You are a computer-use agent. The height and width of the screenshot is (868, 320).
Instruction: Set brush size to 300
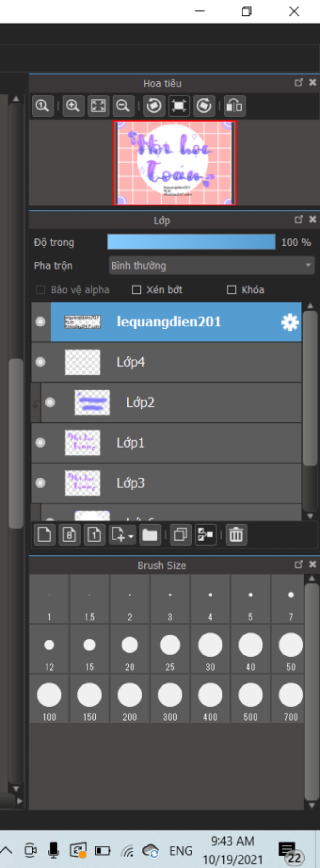[x=170, y=699]
